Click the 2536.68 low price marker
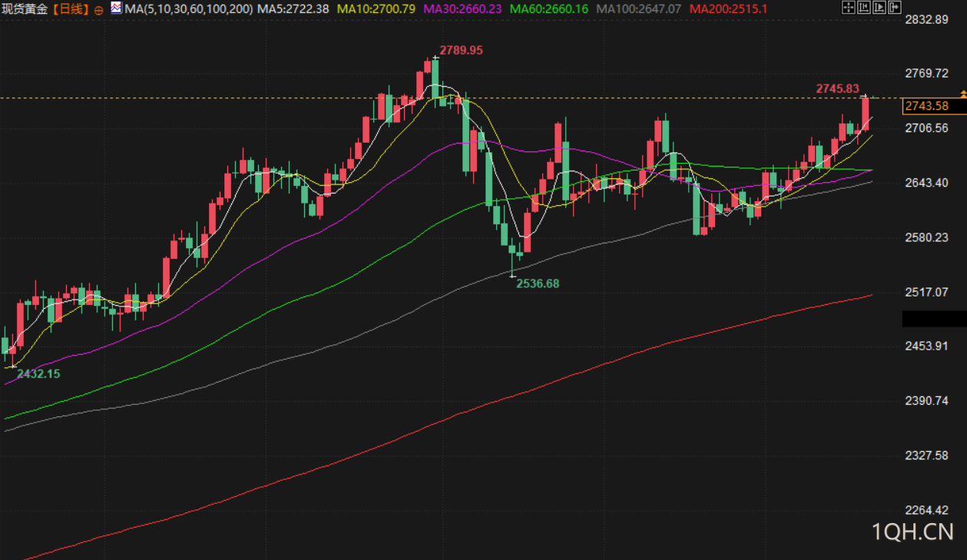 click(538, 283)
